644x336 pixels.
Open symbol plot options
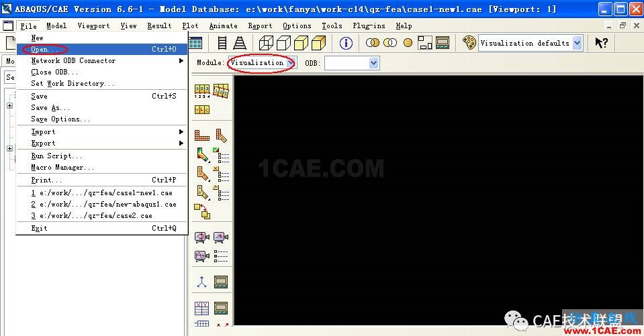pos(221,174)
